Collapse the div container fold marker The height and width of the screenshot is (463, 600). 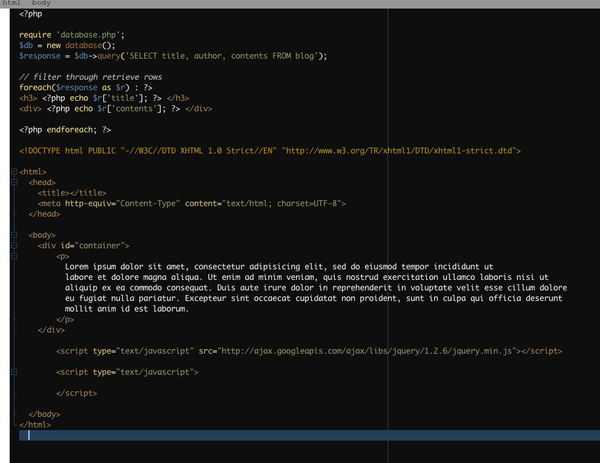[x=14, y=245]
